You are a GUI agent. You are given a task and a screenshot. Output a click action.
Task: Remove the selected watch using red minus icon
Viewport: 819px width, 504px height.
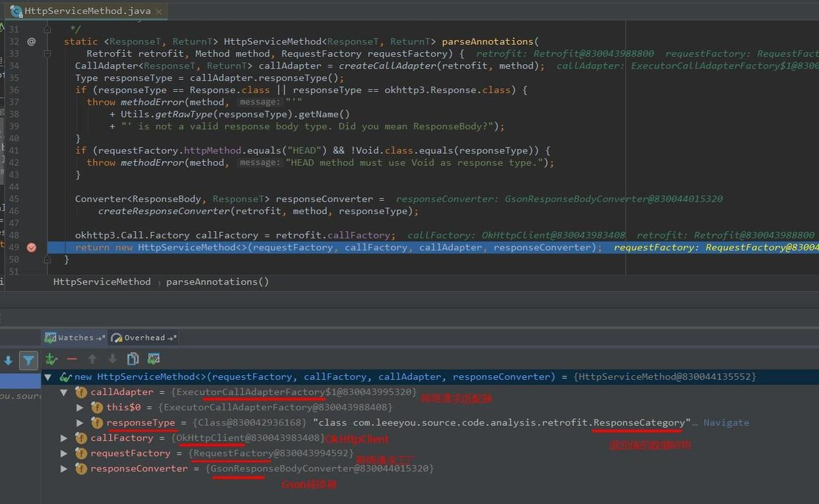[x=71, y=359]
